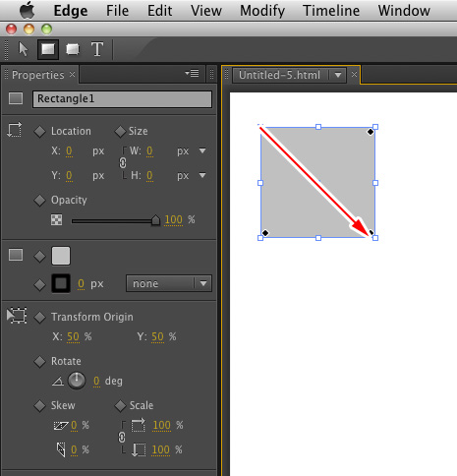The image size is (457, 476).
Task: Select the Text tool
Action: pyautogui.click(x=97, y=49)
